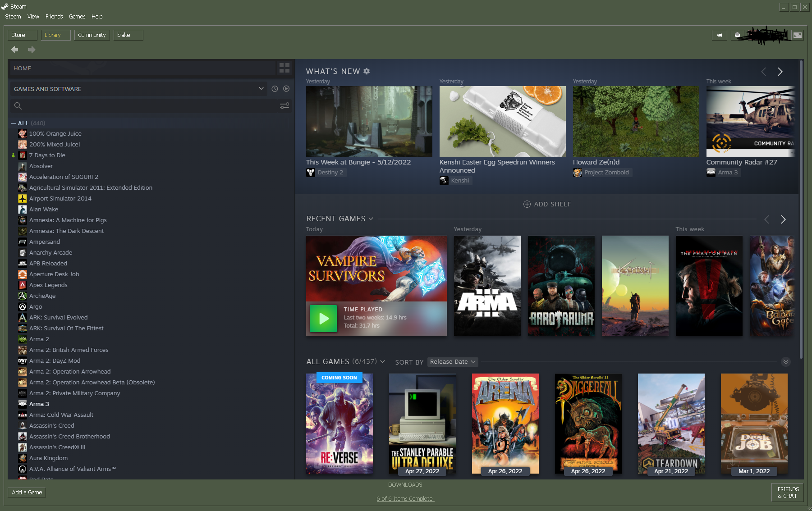Click the library search field

coord(144,106)
